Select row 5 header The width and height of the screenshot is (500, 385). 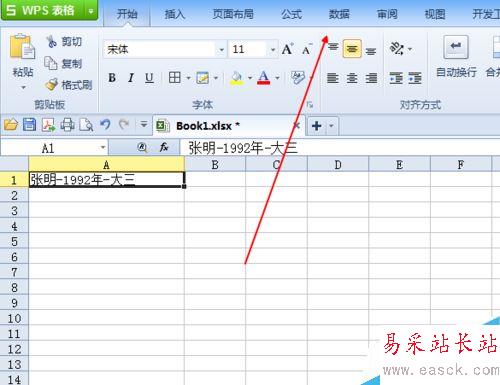pyautogui.click(x=14, y=241)
